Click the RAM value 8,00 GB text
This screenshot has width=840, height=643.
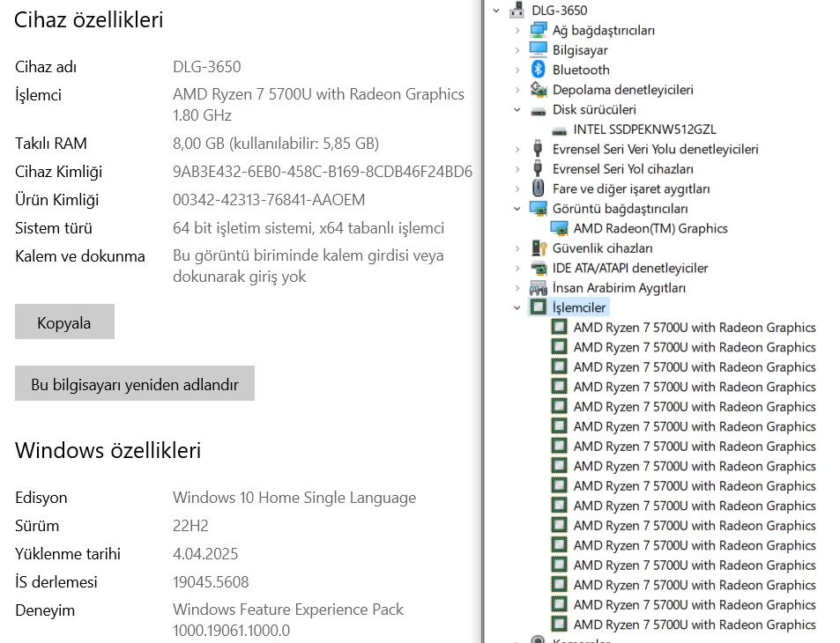[276, 144]
